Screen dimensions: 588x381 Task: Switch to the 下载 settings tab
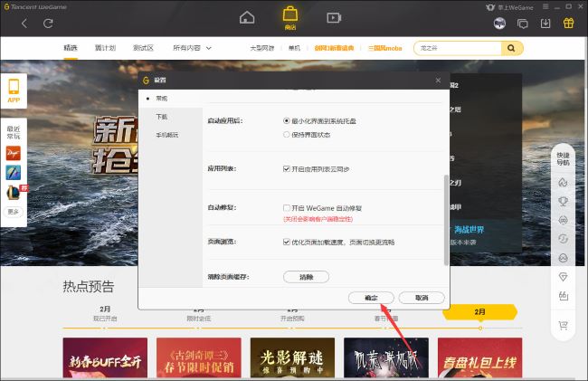click(161, 117)
